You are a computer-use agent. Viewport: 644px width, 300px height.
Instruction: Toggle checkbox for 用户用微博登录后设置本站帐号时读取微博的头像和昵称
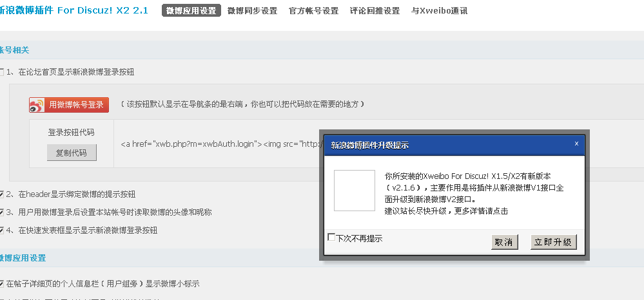[x=1, y=212]
